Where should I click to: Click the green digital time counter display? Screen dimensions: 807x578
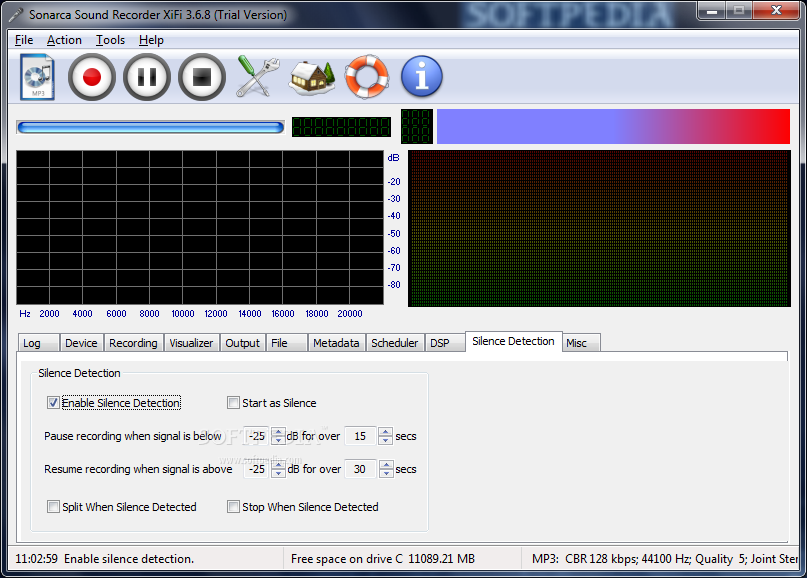coord(341,127)
